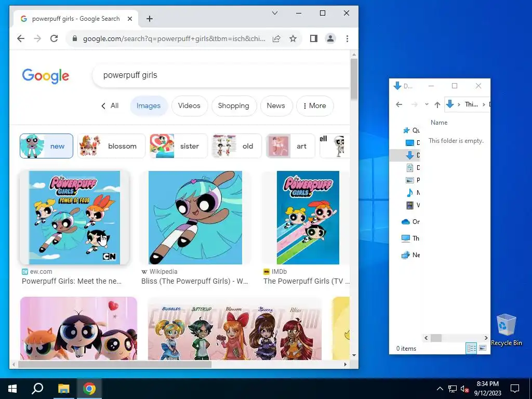Focus the powerpuff girls search box
The width and height of the screenshot is (532, 399).
click(220, 75)
